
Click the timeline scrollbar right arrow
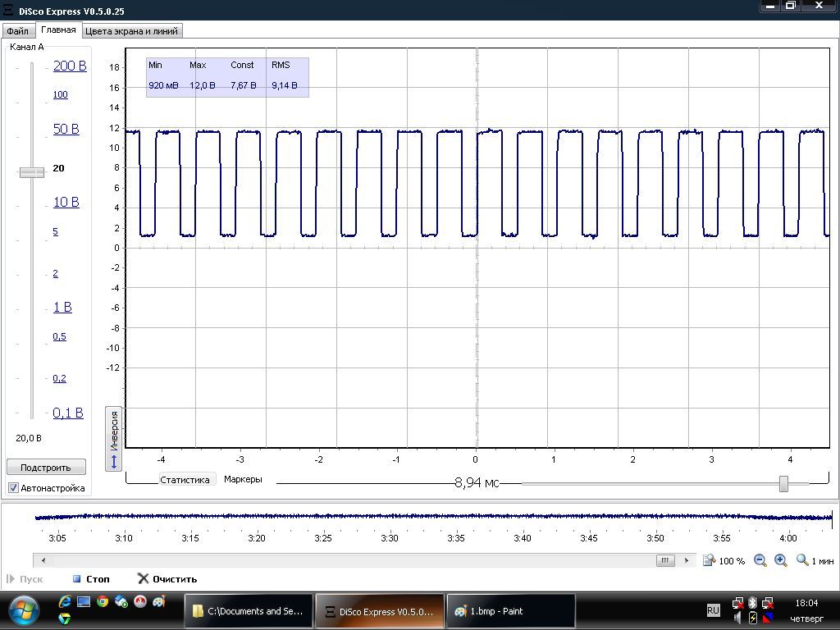click(686, 560)
